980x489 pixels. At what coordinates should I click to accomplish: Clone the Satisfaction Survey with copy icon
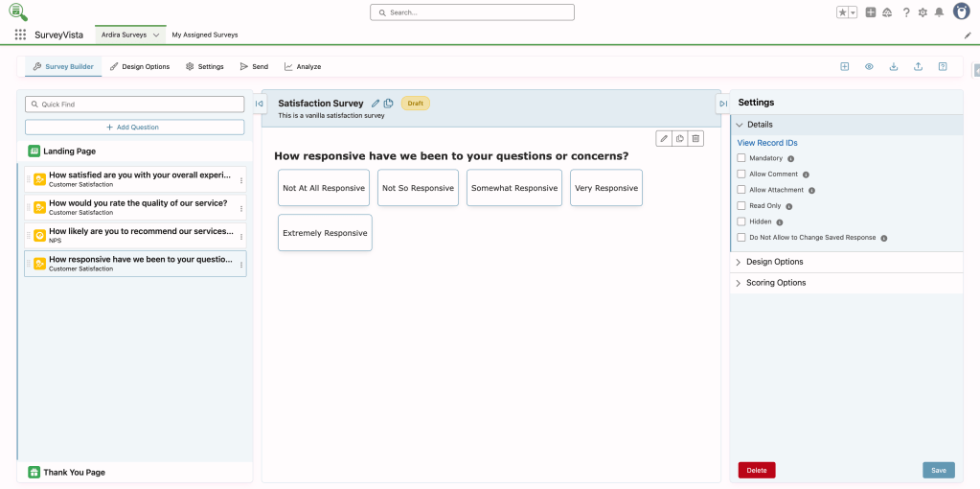388,104
